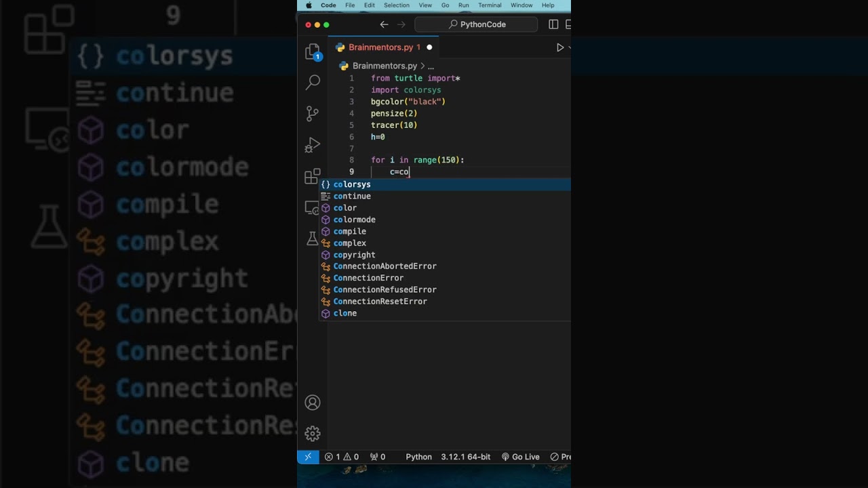Open the Code menu in menu bar
This screenshot has width=868, height=488.
(x=328, y=5)
